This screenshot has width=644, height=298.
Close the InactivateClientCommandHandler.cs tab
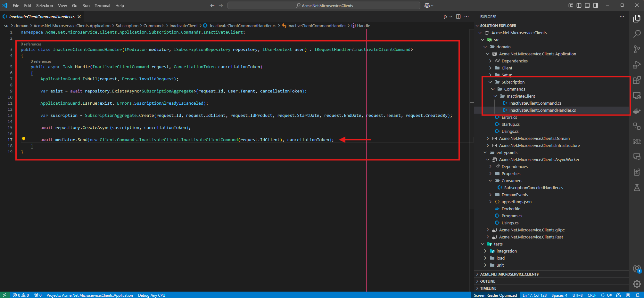[x=79, y=17]
